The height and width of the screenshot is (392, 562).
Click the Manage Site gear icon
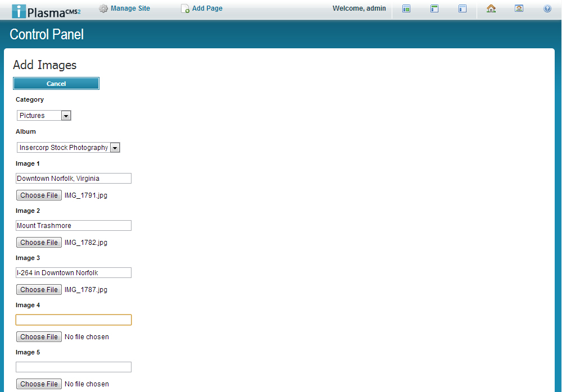click(103, 8)
